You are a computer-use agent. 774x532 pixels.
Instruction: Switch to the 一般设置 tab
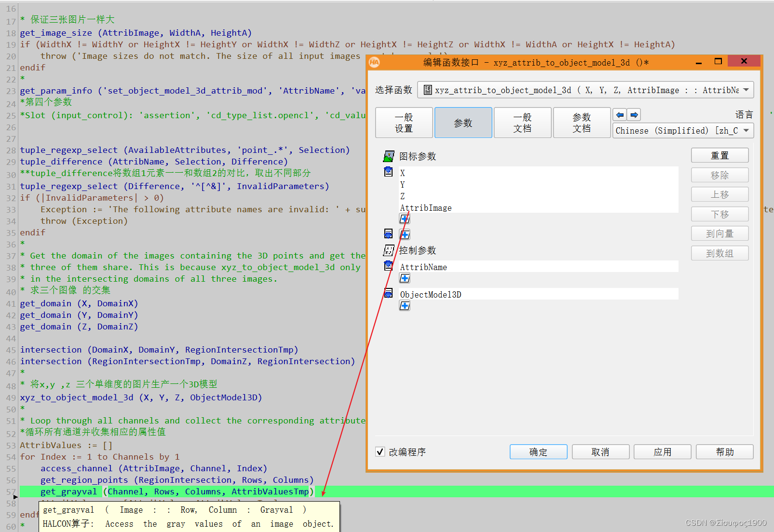[x=404, y=123]
